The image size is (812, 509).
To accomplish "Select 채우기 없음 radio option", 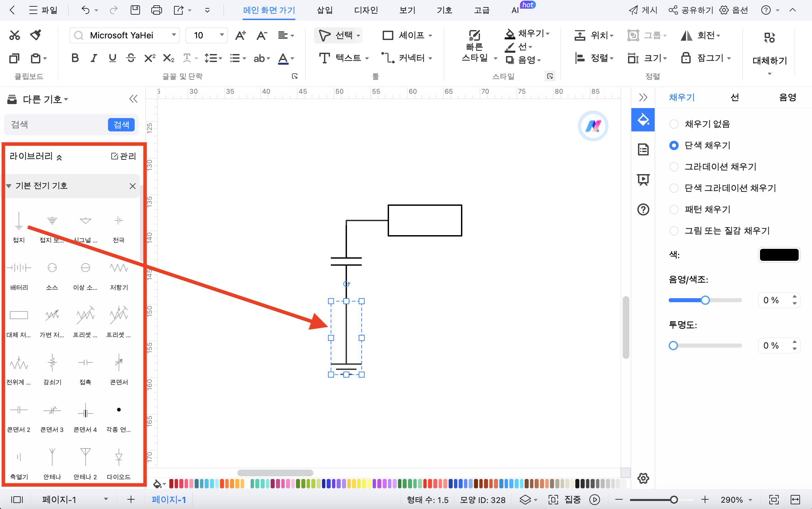I will pos(674,124).
